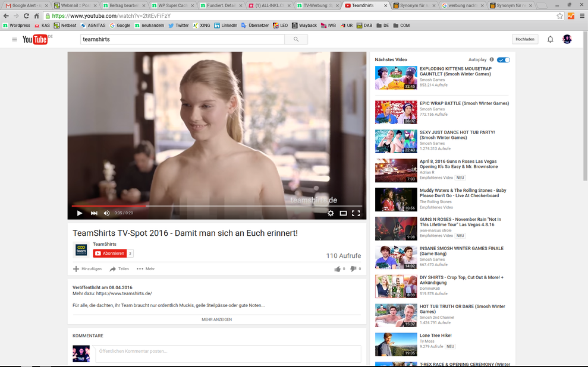Open HOT TUB TRUTH OR DARE thumbnail
This screenshot has width=588, height=367.
[396, 316]
